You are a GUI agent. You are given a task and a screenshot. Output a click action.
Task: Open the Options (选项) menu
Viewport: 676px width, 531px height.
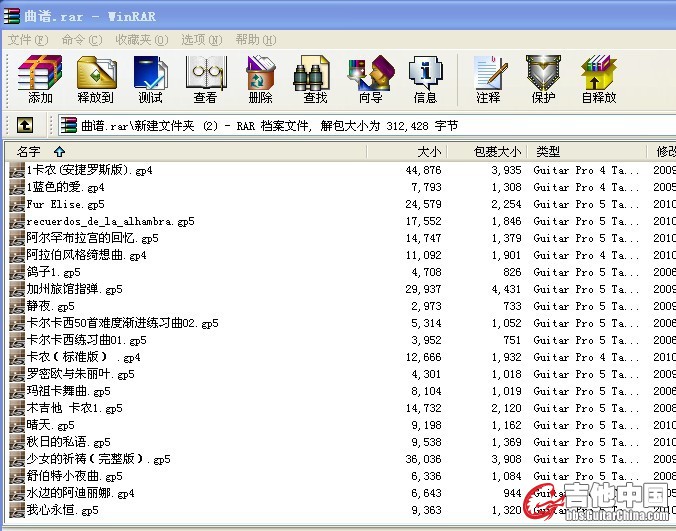pyautogui.click(x=200, y=40)
